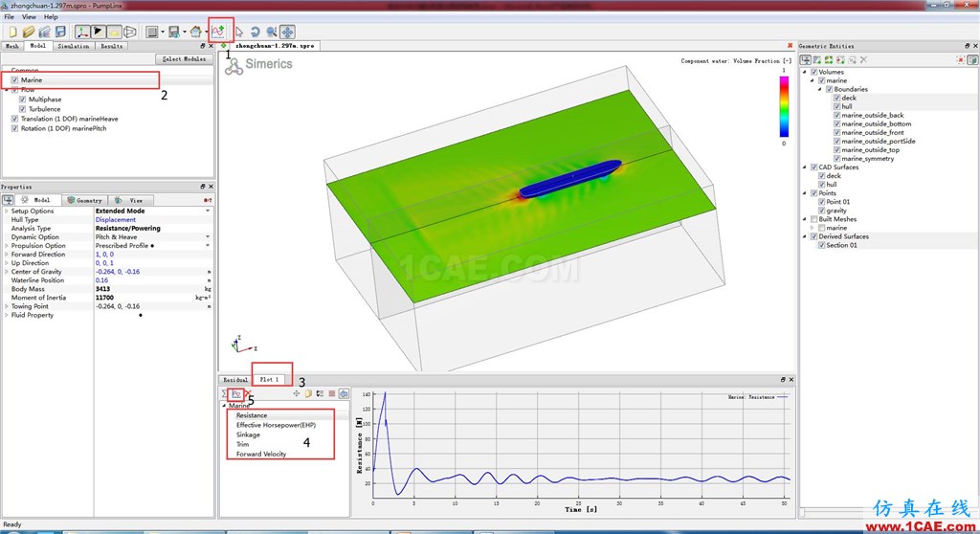Image resolution: width=980 pixels, height=534 pixels.
Task: Open the Setup Options dropdown arrow
Action: pyautogui.click(x=208, y=211)
